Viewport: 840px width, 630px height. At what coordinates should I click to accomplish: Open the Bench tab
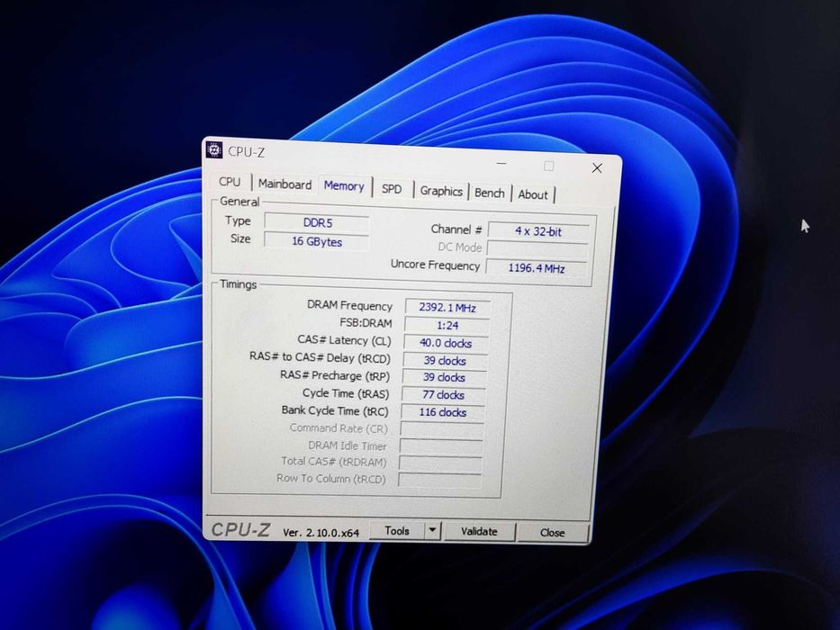pos(490,193)
